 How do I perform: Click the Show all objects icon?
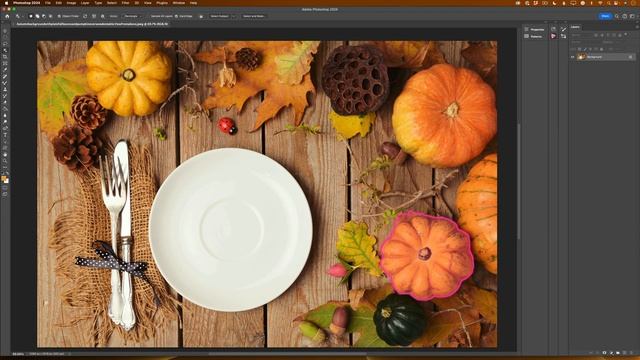tap(94, 16)
